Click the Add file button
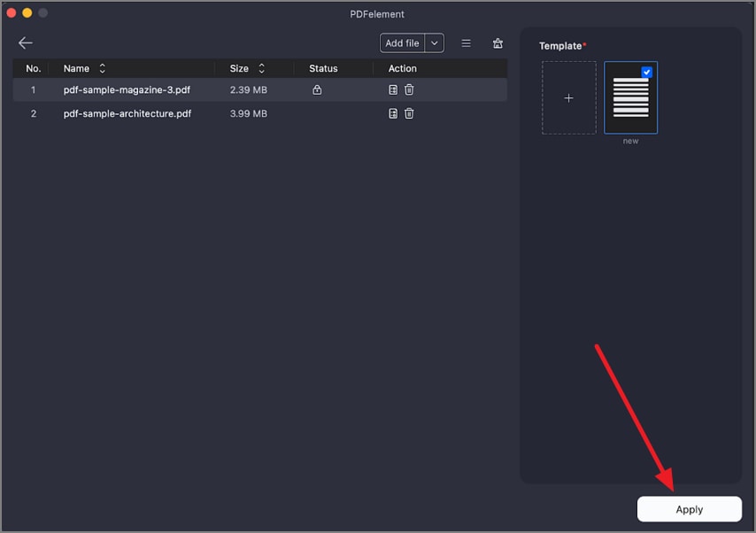This screenshot has width=756, height=533. pyautogui.click(x=402, y=42)
